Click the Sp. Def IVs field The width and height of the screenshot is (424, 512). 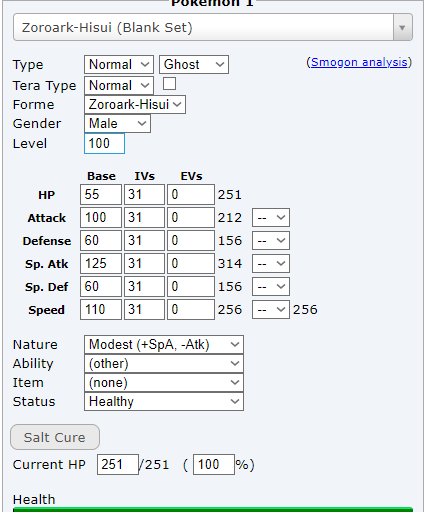[144, 286]
